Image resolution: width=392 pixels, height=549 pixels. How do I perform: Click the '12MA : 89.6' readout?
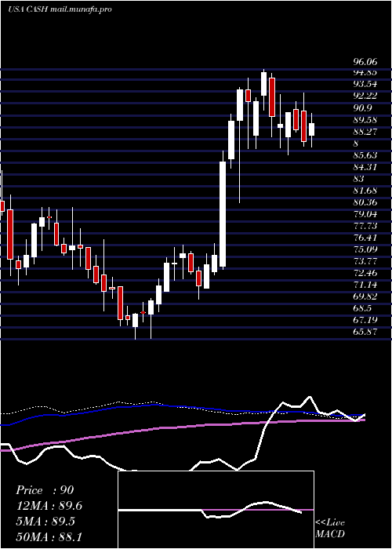pos(49,506)
